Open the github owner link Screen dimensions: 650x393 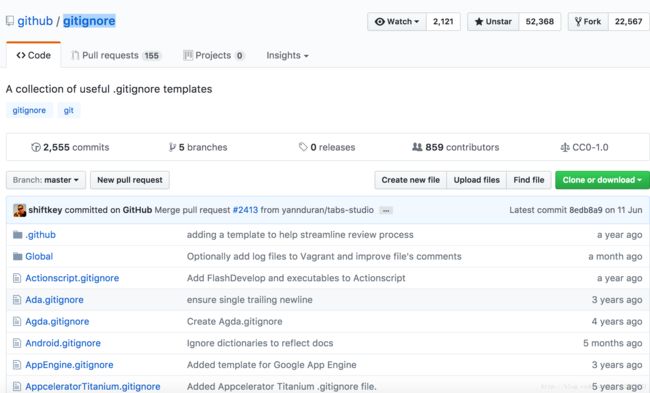pyautogui.click(x=35, y=21)
